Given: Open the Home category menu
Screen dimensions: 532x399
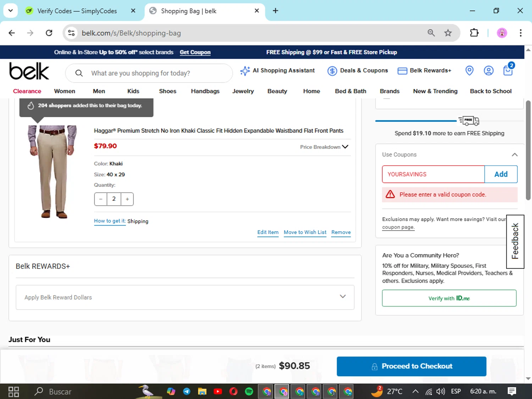Looking at the screenshot, I should pos(312,91).
